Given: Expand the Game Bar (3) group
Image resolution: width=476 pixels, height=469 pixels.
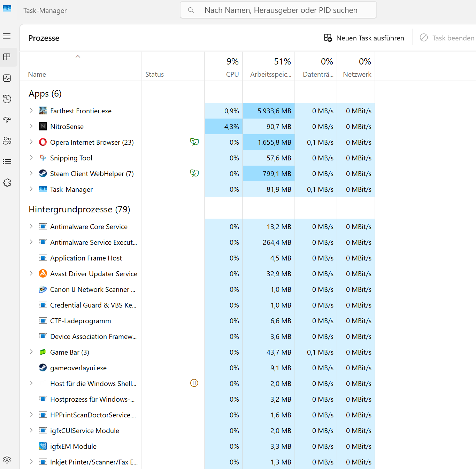Looking at the screenshot, I should [x=31, y=352].
